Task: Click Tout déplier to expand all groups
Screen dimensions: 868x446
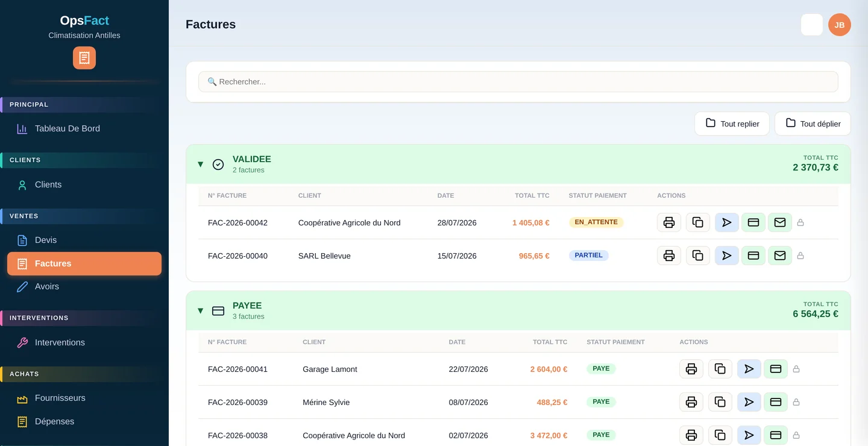Action: click(x=813, y=124)
